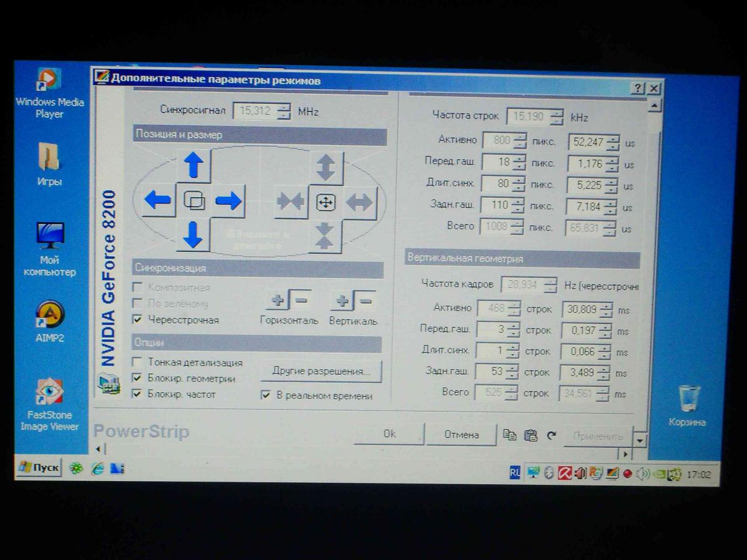Click the center size move icon
The height and width of the screenshot is (560, 747).
tap(326, 202)
